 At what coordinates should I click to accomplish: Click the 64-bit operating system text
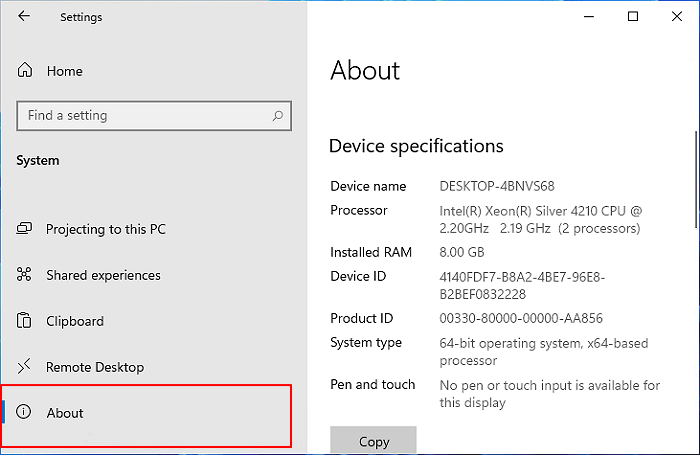click(544, 352)
